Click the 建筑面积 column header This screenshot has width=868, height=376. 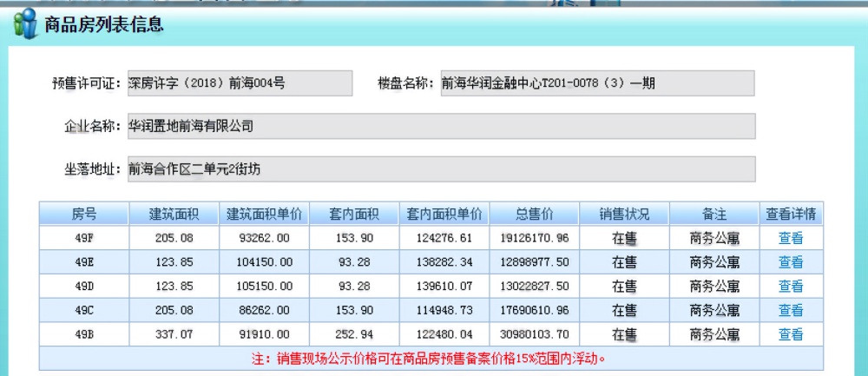pyautogui.click(x=174, y=214)
